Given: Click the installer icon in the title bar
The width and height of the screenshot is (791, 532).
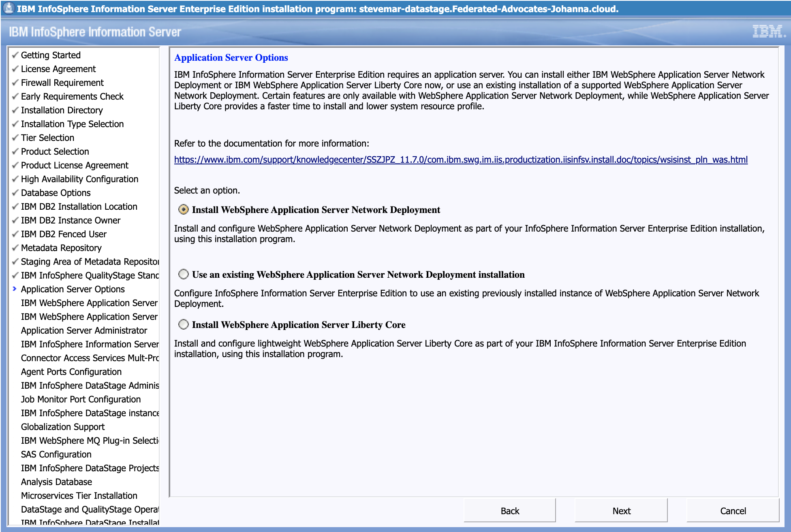Looking at the screenshot, I should pyautogui.click(x=8, y=8).
